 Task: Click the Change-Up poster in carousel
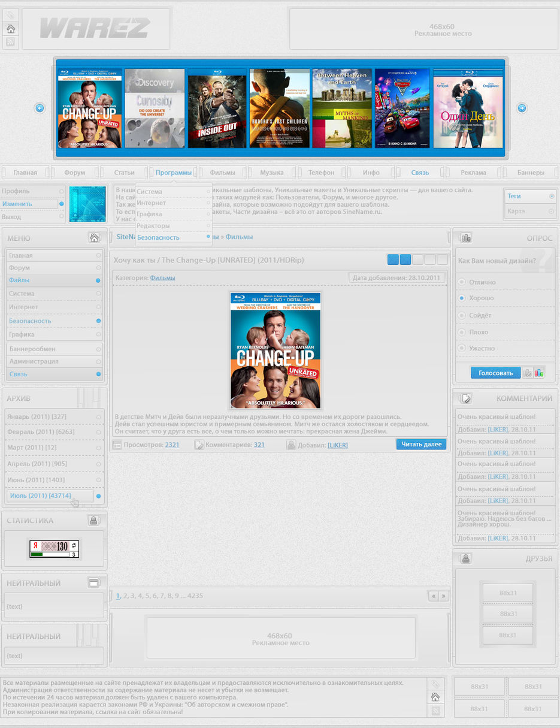(90, 108)
